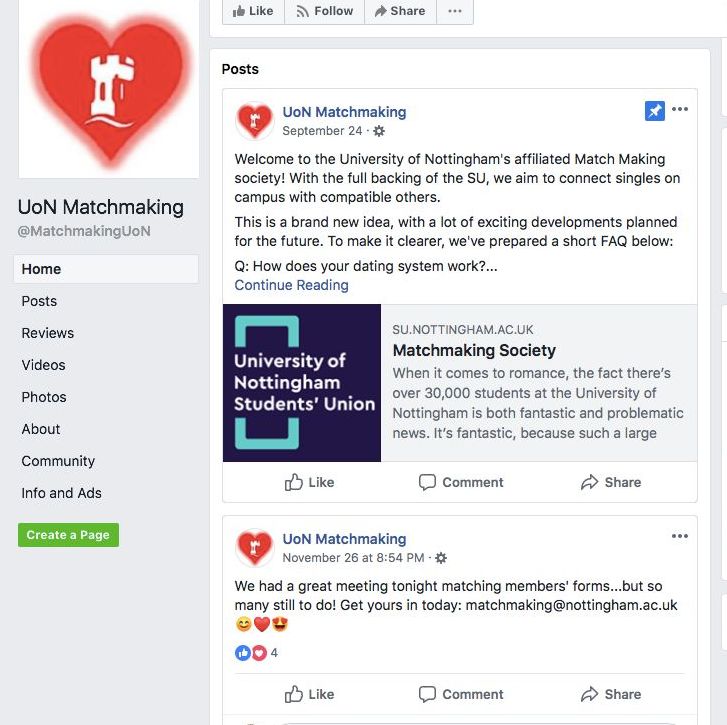This screenshot has height=725, width=727.
Task: Click the gear privacy icon beside September 24
Action: (379, 131)
